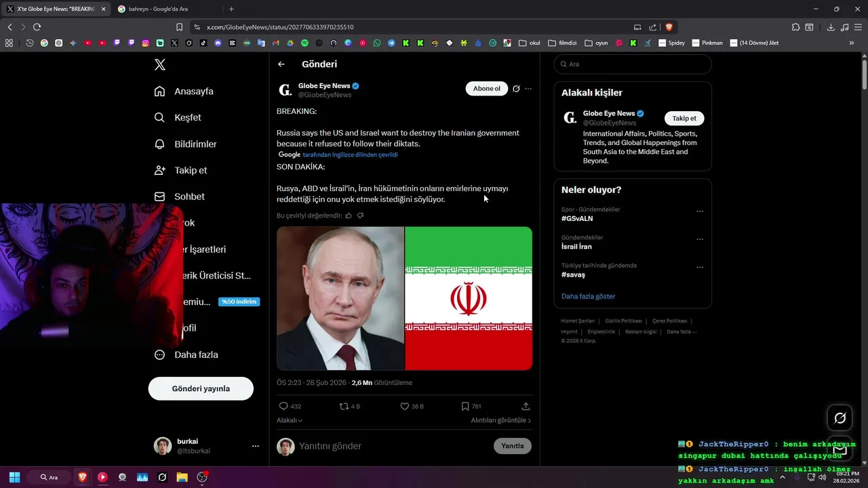This screenshot has width=868, height=488.
Task: Open the post's three-dot menu
Action: pos(528,89)
